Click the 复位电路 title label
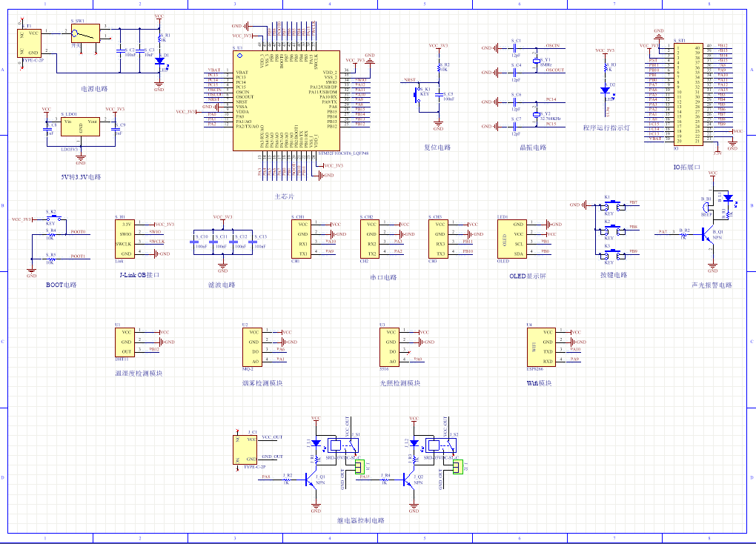Viewport: 756px width, 544px height. pyautogui.click(x=437, y=147)
